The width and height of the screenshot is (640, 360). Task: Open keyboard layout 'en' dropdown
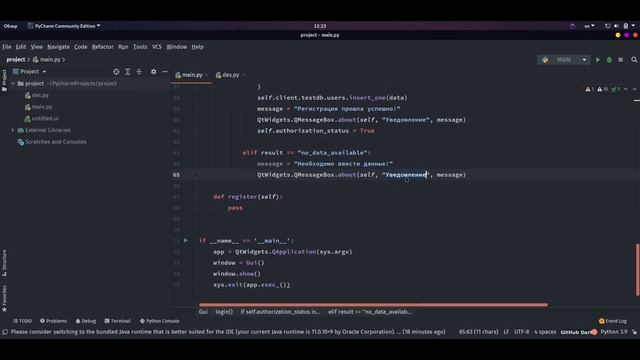pos(589,26)
